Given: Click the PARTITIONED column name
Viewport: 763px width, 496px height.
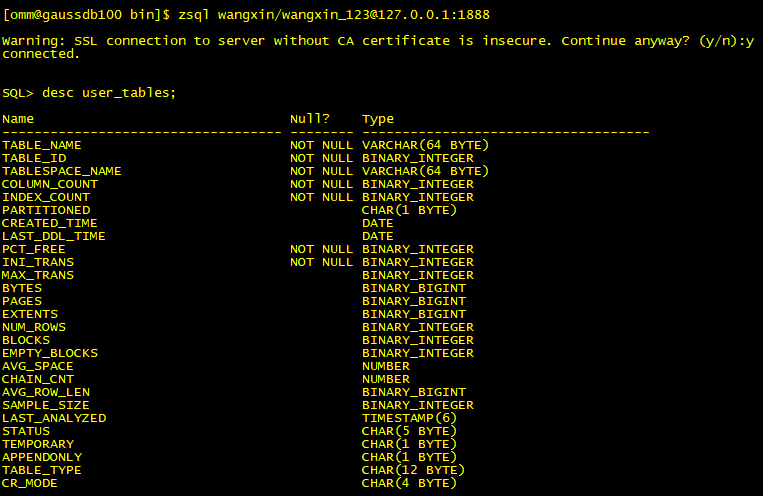Looking at the screenshot, I should tap(46, 210).
